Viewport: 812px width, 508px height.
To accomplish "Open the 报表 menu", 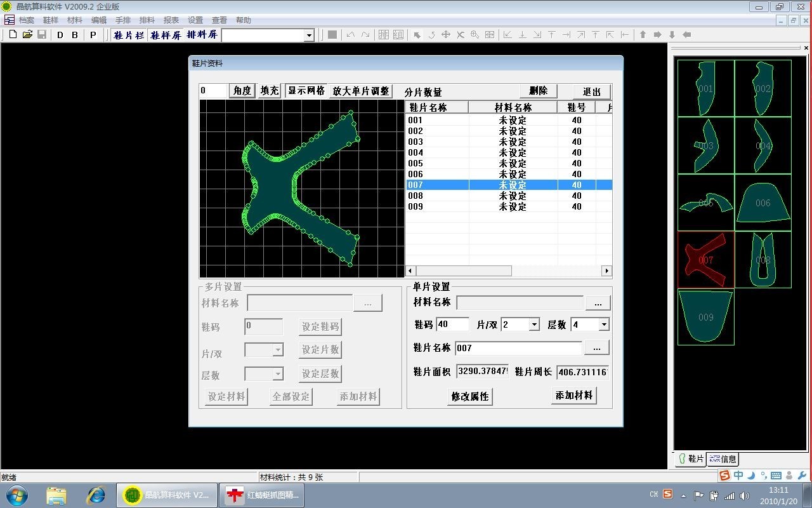I will 171,20.
